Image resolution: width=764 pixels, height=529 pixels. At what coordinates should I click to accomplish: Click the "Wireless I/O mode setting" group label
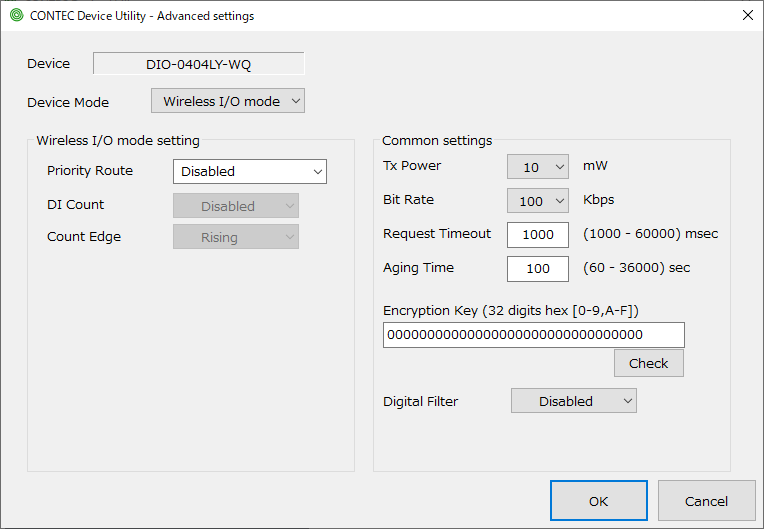(118, 140)
